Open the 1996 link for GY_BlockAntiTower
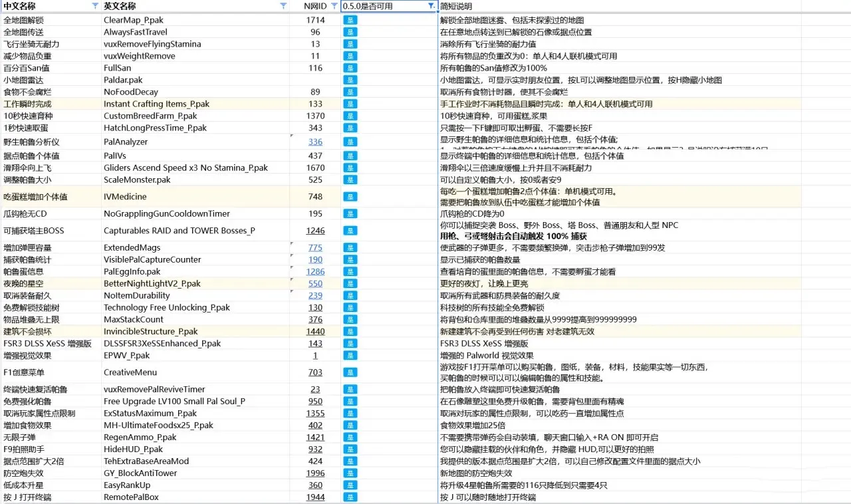This screenshot has height=504, width=851. click(x=315, y=473)
